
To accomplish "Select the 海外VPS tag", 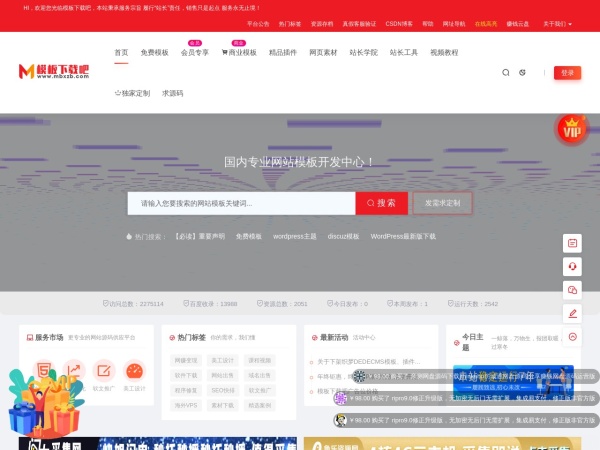I will [x=186, y=405].
